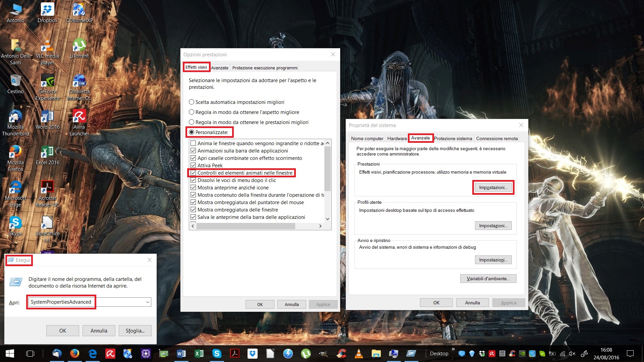Select Regola per ottenere le prestazioni migliori
This screenshot has width=644, height=362.
point(249,122)
